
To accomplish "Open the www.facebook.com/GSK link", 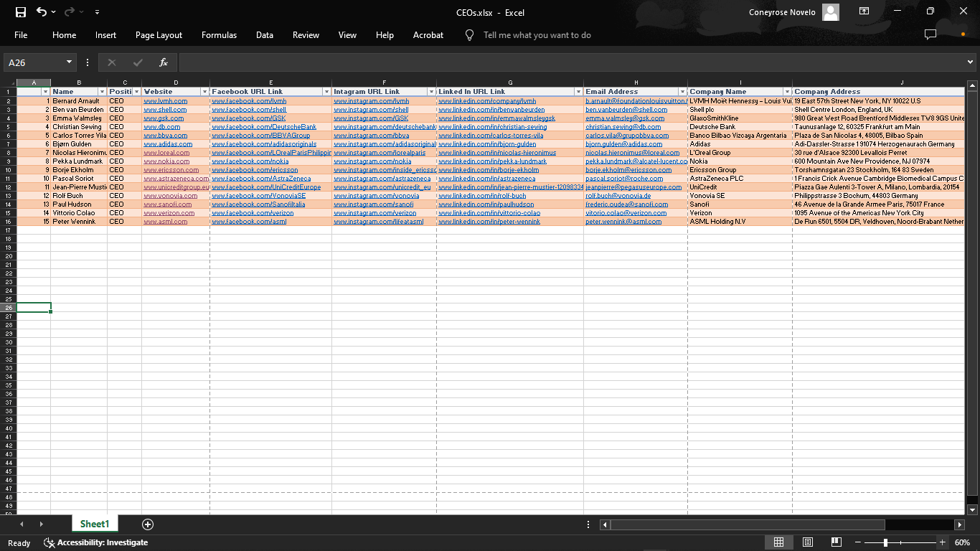I will [249, 118].
